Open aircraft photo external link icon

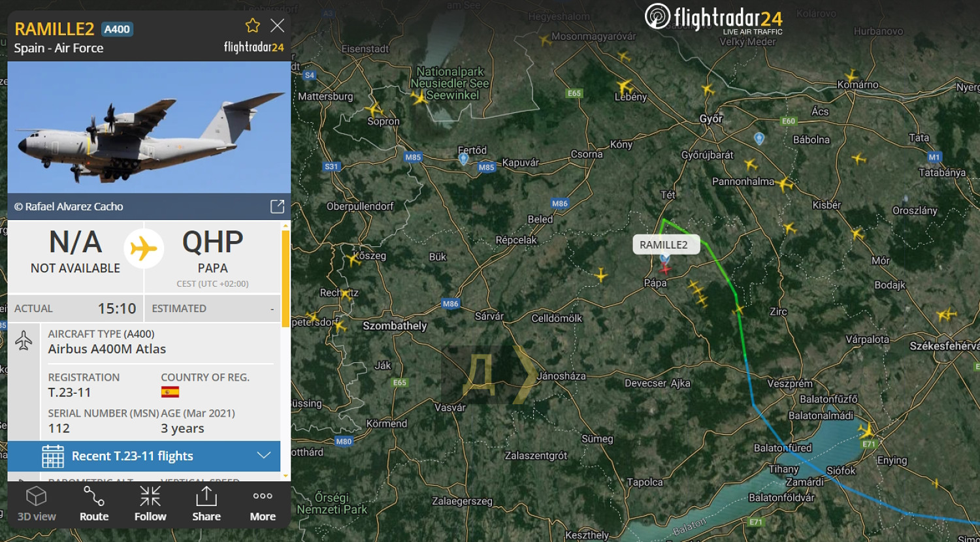[277, 206]
